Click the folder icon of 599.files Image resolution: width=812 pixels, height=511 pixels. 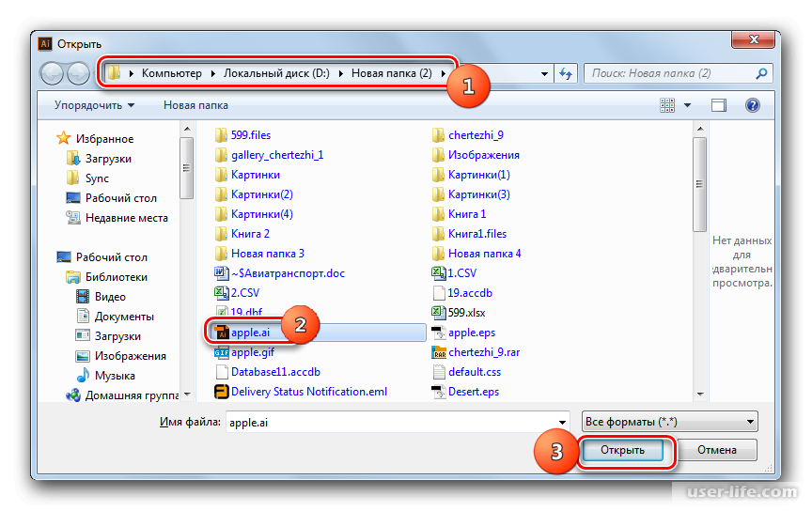click(221, 135)
